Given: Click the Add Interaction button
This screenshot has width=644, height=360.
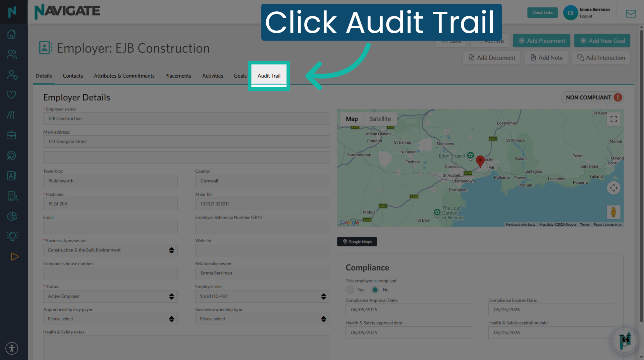Looking at the screenshot, I should tap(601, 57).
